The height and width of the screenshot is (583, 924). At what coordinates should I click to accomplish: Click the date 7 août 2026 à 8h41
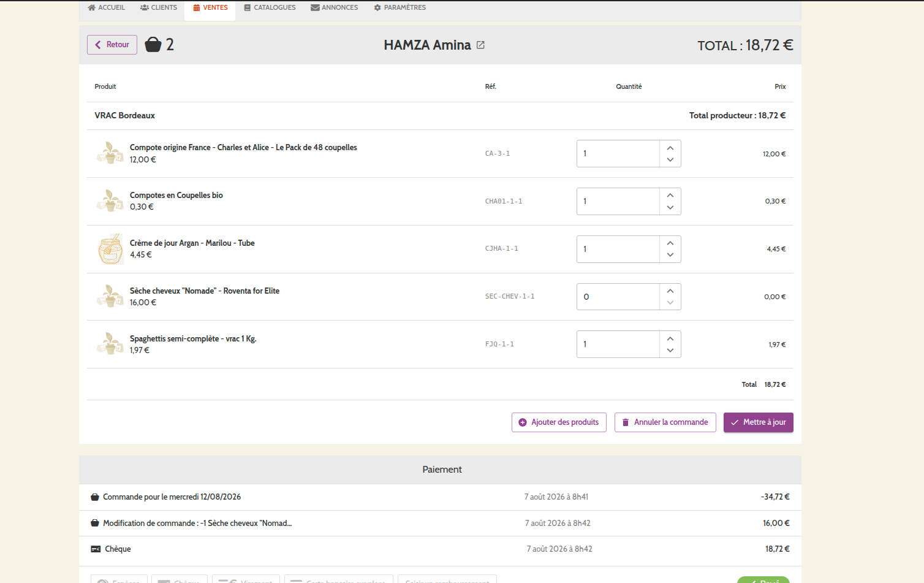(556, 497)
